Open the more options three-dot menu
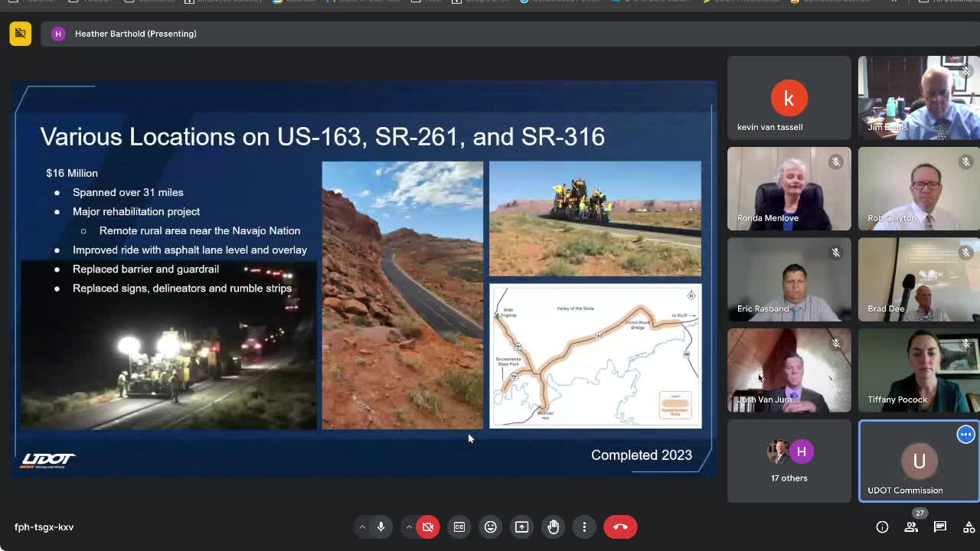This screenshot has width=980, height=551. coord(584,527)
